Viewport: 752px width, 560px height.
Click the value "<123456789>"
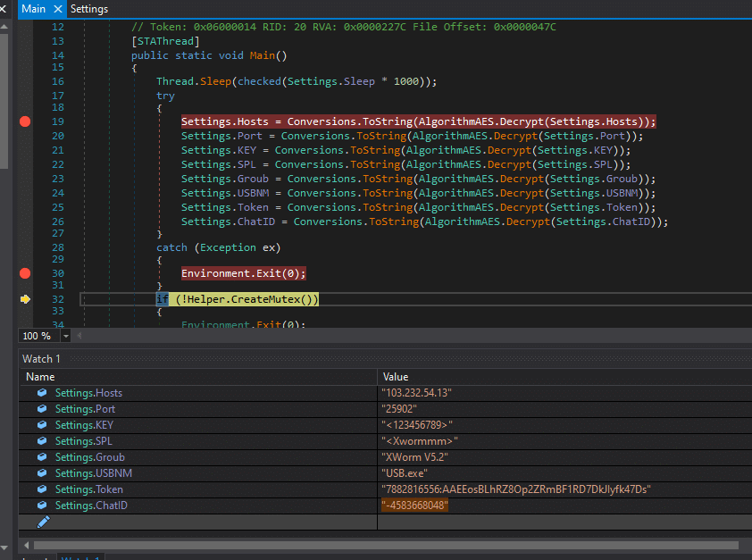click(x=417, y=425)
